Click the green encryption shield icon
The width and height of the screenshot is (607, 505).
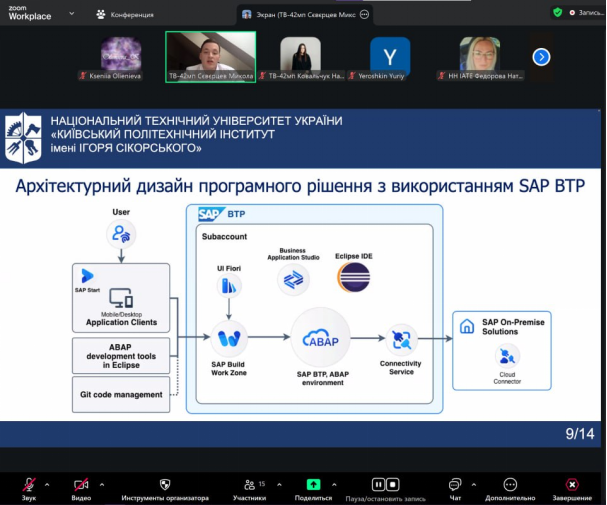coord(557,13)
